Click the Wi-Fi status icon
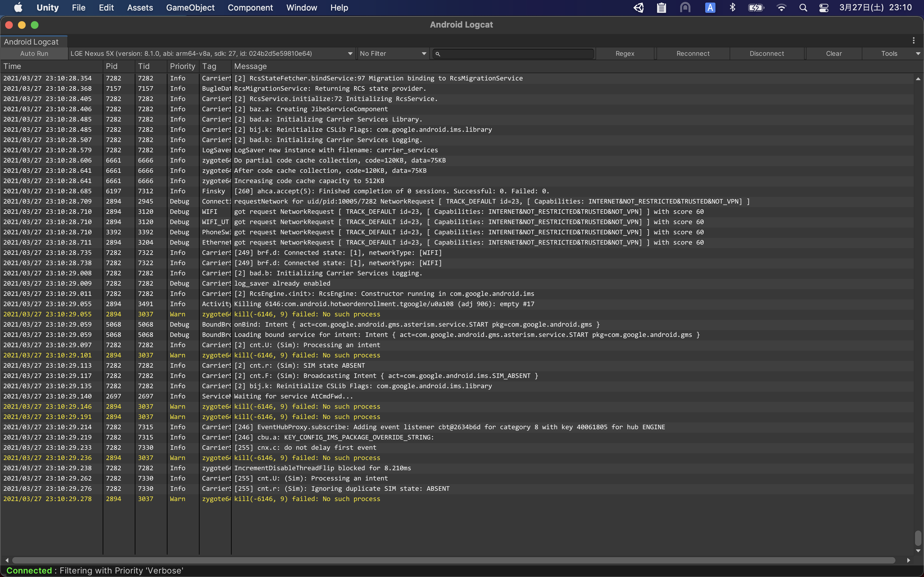The width and height of the screenshot is (924, 577). (x=782, y=7)
